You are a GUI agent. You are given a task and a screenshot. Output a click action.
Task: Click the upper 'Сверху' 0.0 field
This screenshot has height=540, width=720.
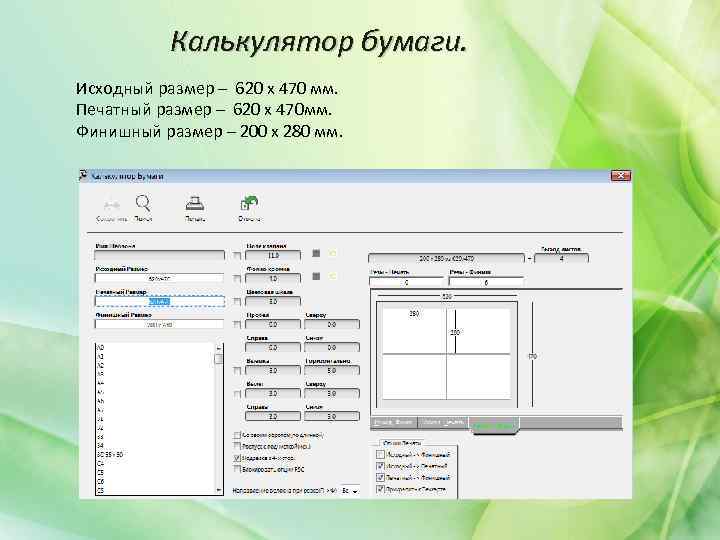[332, 324]
